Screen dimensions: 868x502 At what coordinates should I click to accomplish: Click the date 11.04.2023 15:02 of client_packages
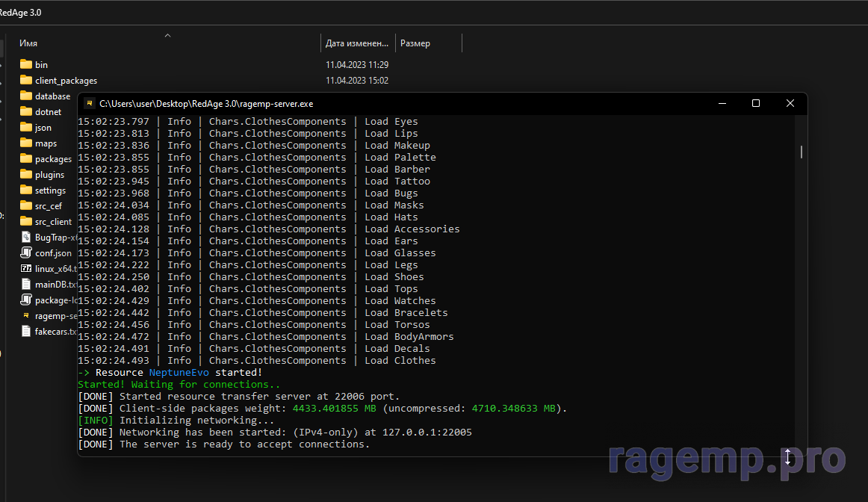pyautogui.click(x=357, y=80)
